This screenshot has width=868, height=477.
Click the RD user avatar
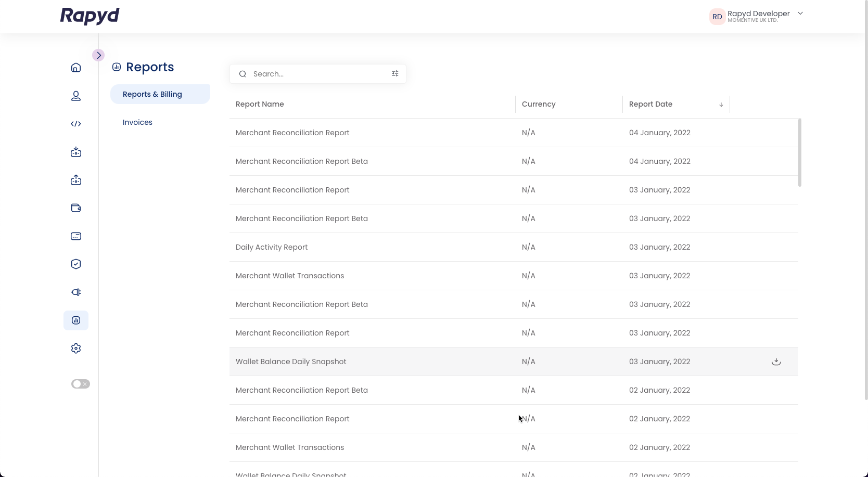717,17
